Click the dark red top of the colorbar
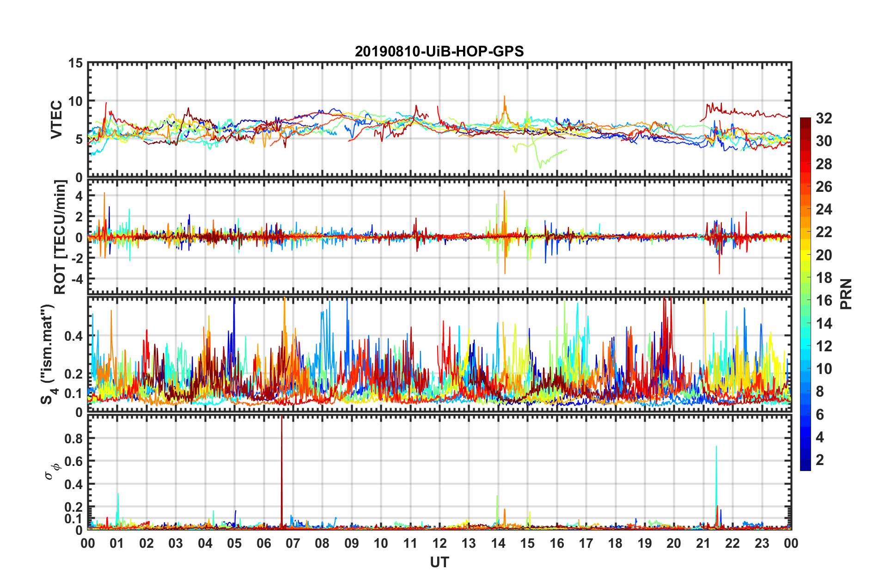This screenshot has width=879, height=588. [805, 121]
